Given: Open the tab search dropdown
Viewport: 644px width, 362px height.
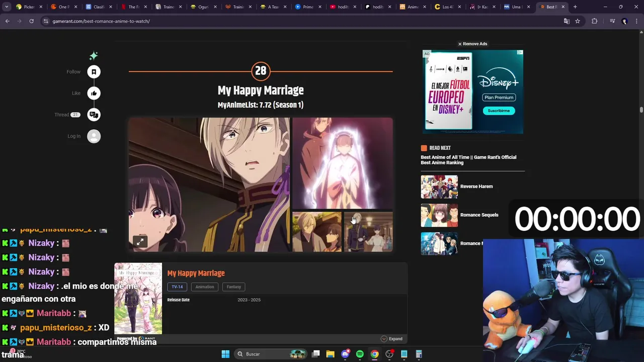Looking at the screenshot, I should (7, 7).
